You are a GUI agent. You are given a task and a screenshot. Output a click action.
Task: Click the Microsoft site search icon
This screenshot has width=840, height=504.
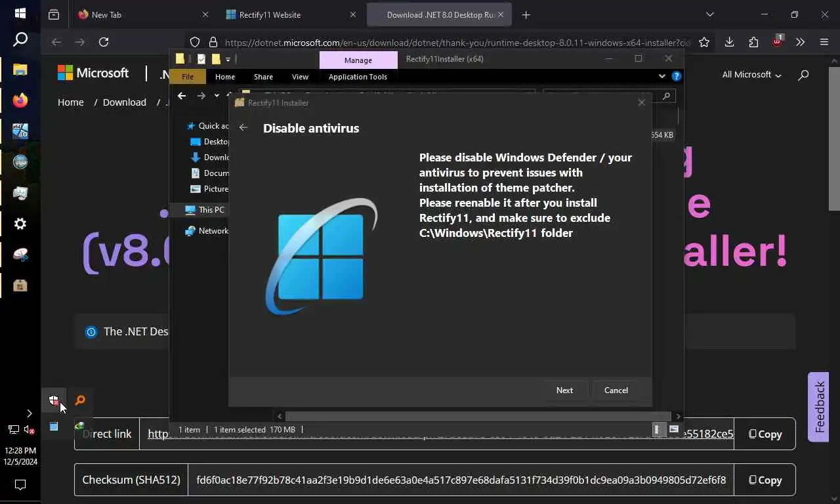coord(803,75)
